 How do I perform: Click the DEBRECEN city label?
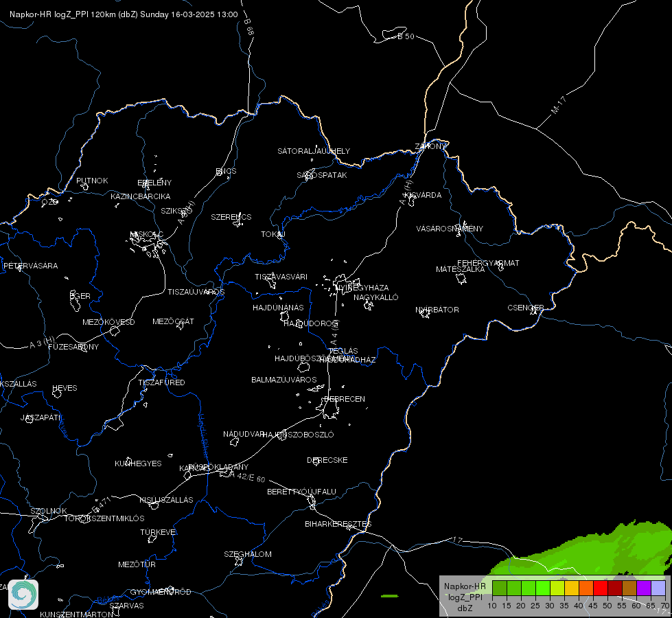[345, 399]
